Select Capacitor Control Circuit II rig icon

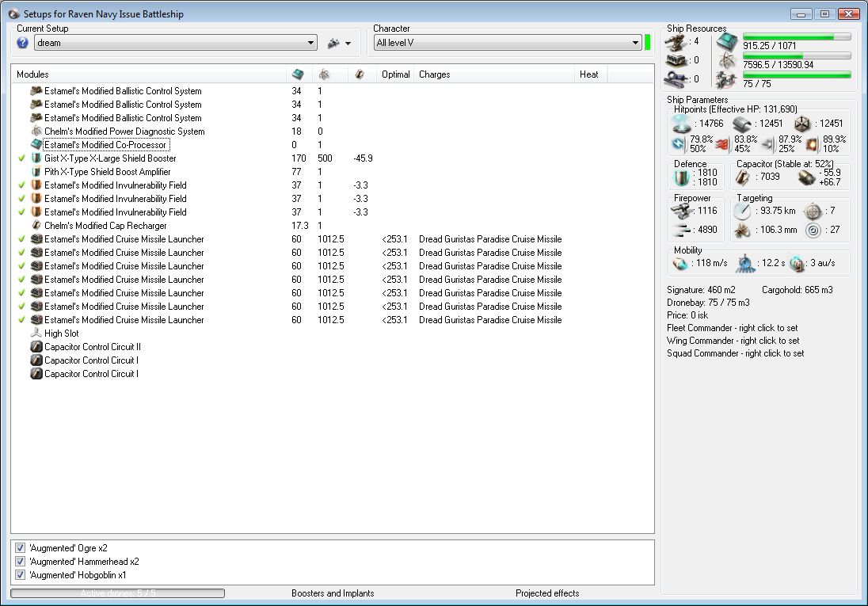pos(36,346)
